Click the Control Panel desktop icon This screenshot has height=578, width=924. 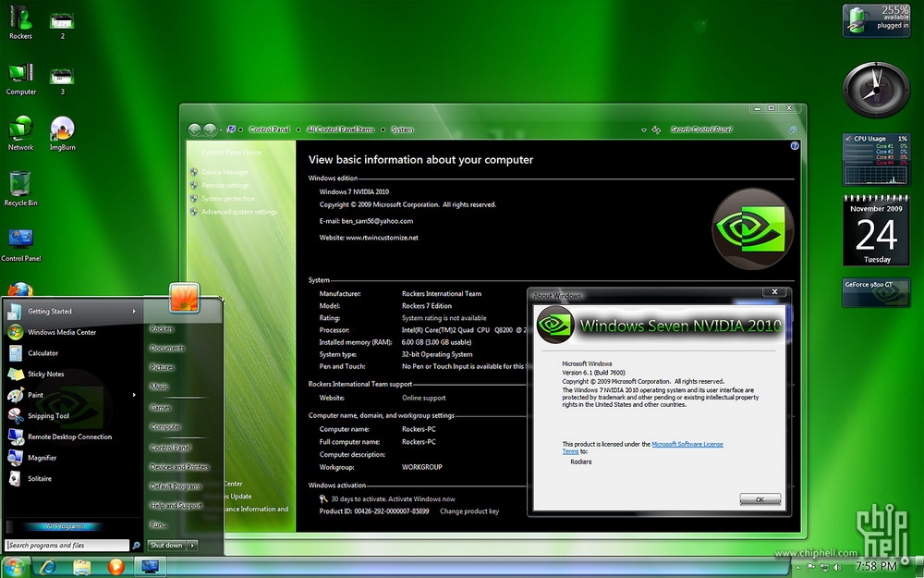point(20,244)
